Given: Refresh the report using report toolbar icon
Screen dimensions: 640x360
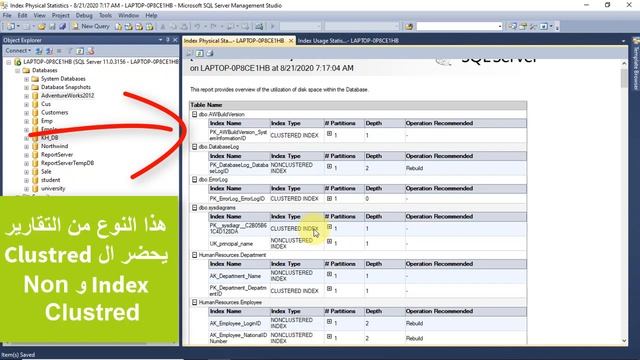Looking at the screenshot, I should coord(200,53).
